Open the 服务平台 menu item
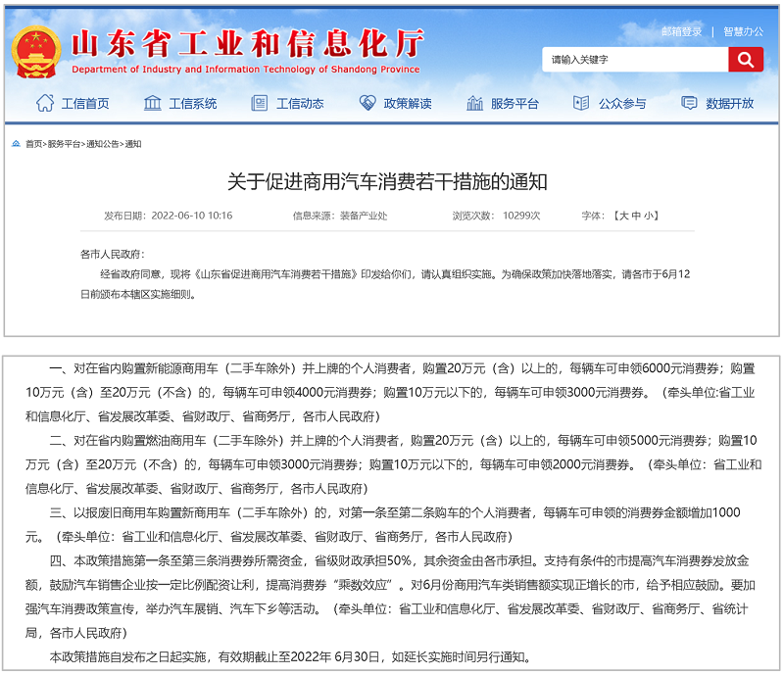Viewport: 784px width, 675px height. tap(514, 104)
